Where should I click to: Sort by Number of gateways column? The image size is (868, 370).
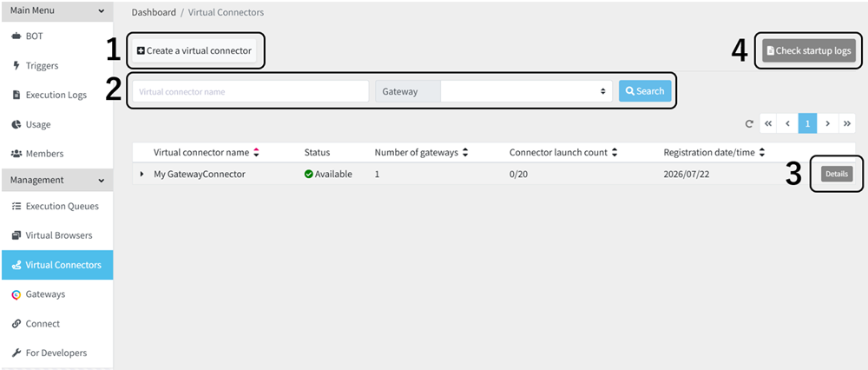421,152
